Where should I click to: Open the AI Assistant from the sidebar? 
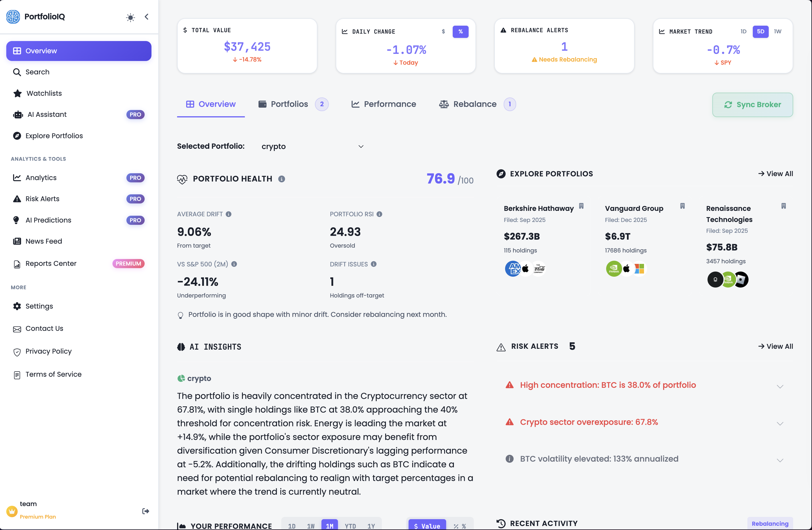46,114
